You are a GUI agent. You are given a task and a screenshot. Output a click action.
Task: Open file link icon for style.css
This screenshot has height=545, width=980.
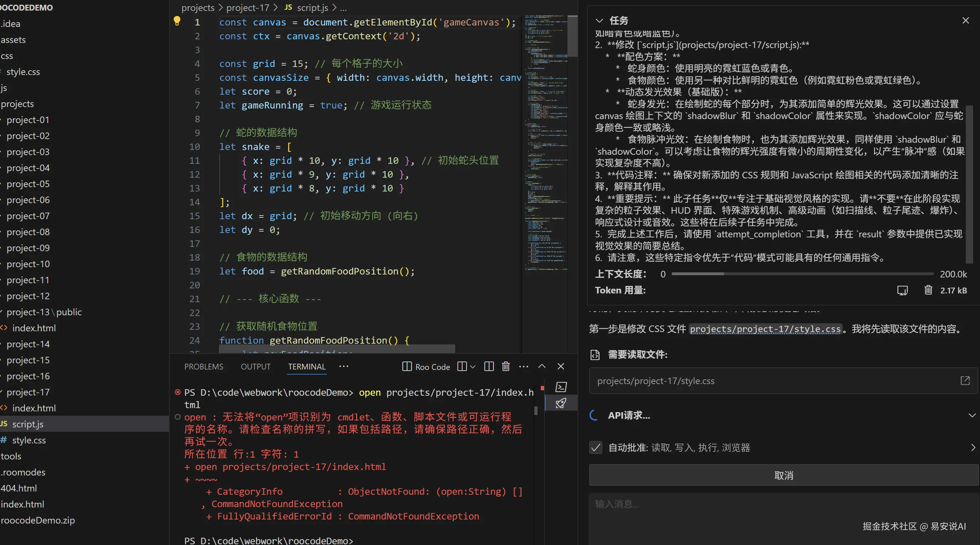click(965, 381)
